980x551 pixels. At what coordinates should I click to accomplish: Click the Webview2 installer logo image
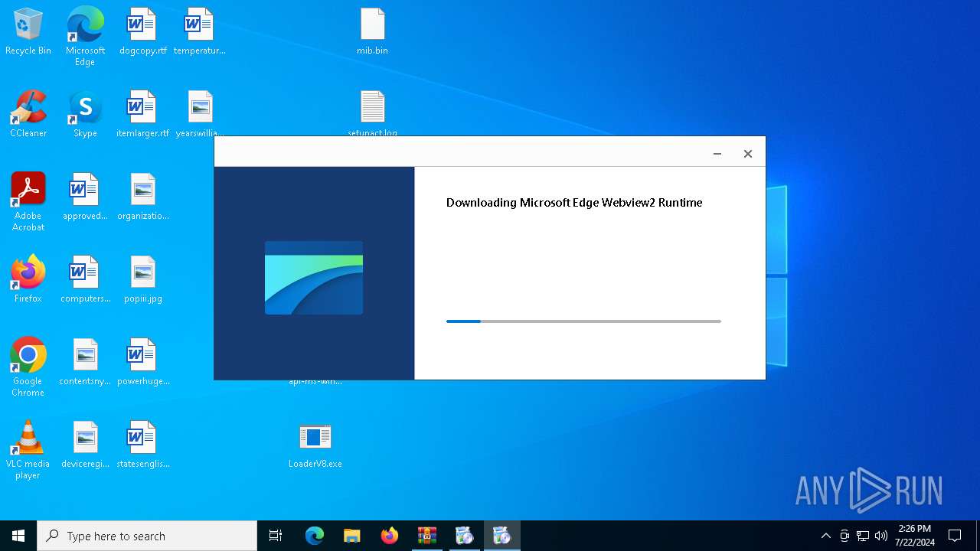coord(314,278)
